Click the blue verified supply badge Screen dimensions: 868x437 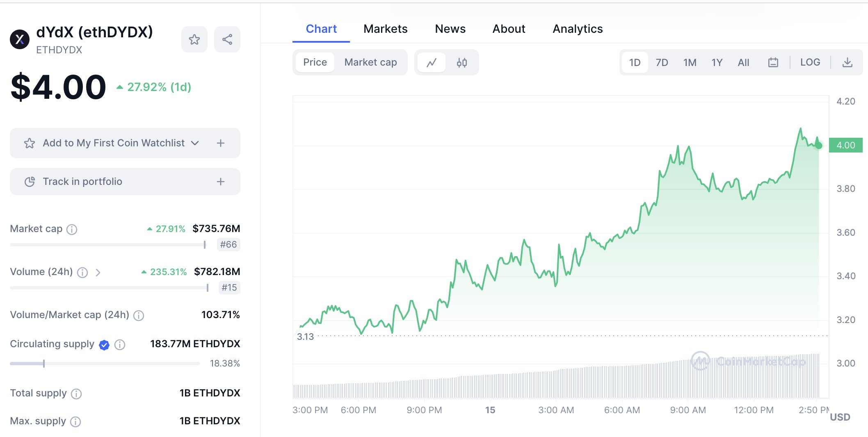104,345
